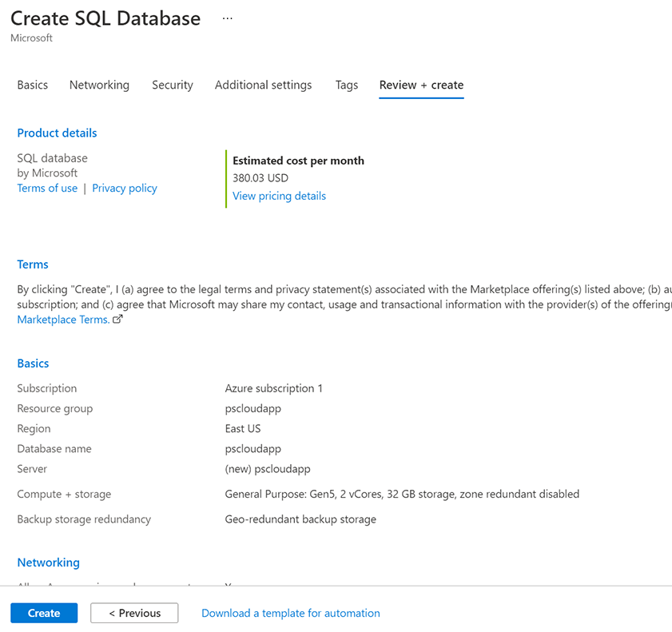Click the blue Create button

(44, 613)
